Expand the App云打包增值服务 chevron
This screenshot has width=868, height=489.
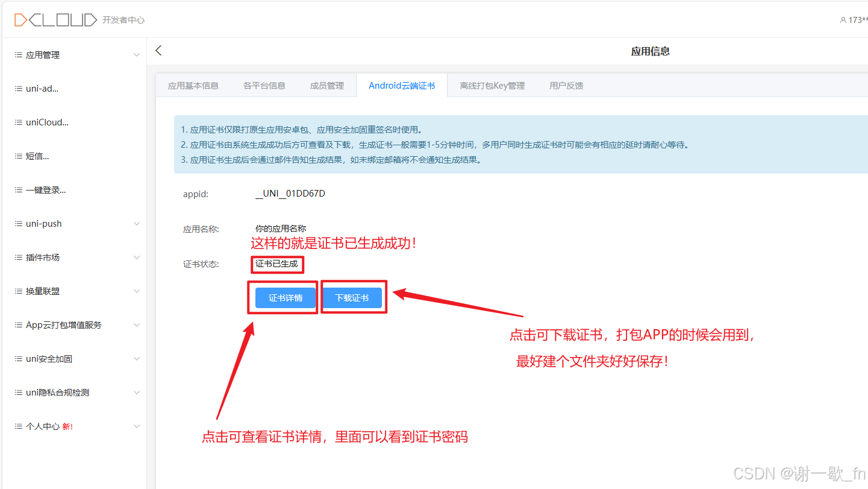137,325
